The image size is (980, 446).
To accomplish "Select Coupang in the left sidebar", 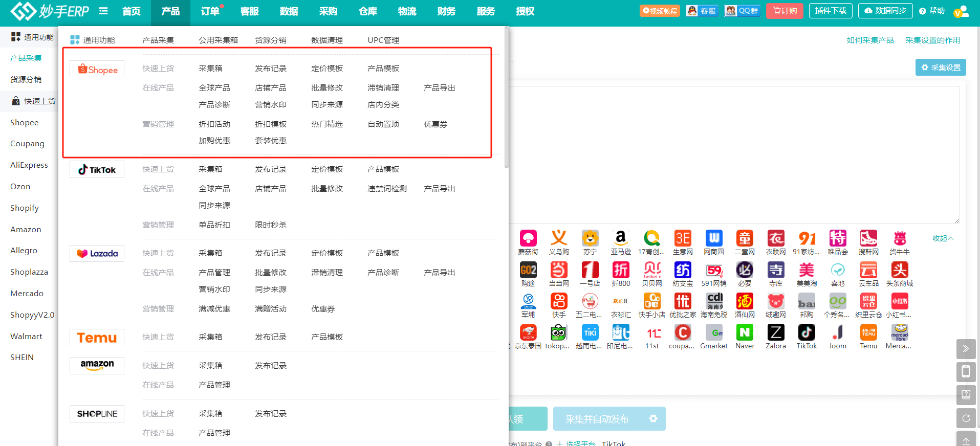I will (x=28, y=144).
